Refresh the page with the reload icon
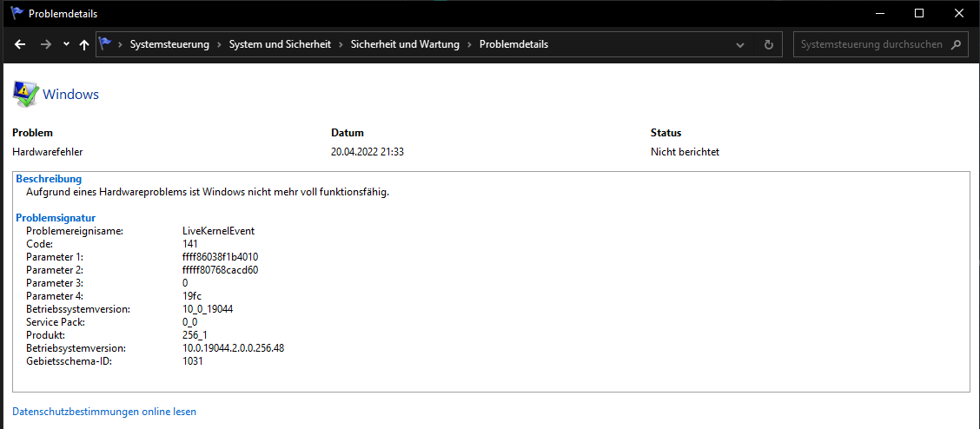The width and height of the screenshot is (980, 429). (x=769, y=45)
